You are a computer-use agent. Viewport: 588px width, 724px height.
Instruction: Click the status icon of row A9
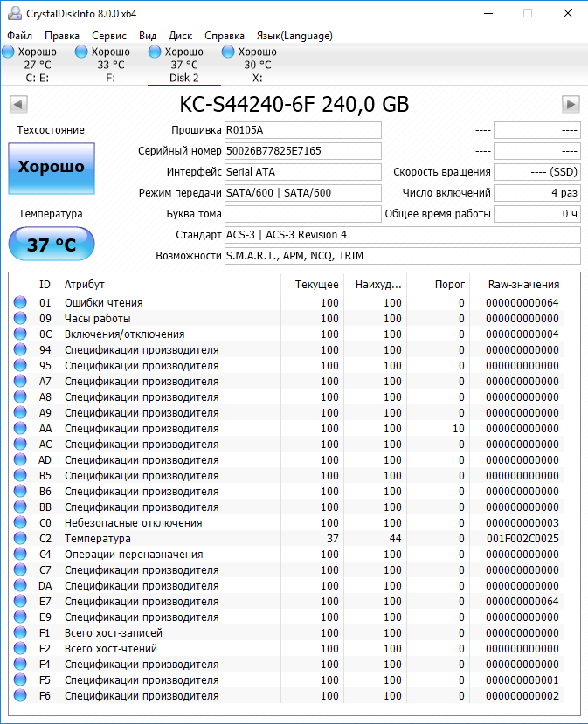(20, 412)
